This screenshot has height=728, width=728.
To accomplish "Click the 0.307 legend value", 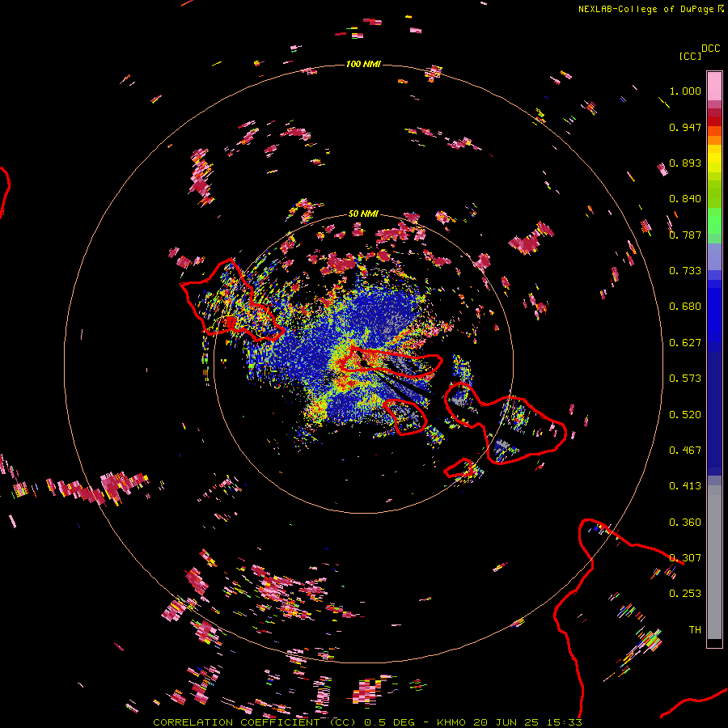I will 685,558.
